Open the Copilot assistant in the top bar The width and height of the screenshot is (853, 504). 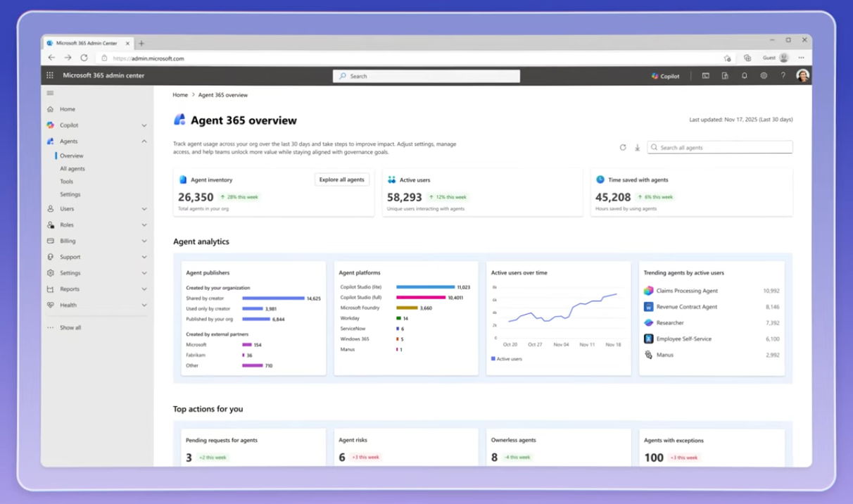click(664, 75)
